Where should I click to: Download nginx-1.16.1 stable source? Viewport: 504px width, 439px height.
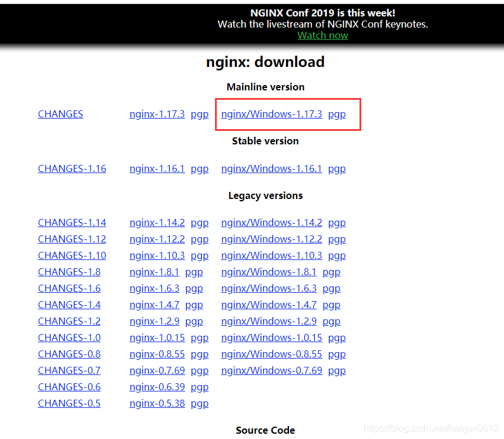[157, 168]
